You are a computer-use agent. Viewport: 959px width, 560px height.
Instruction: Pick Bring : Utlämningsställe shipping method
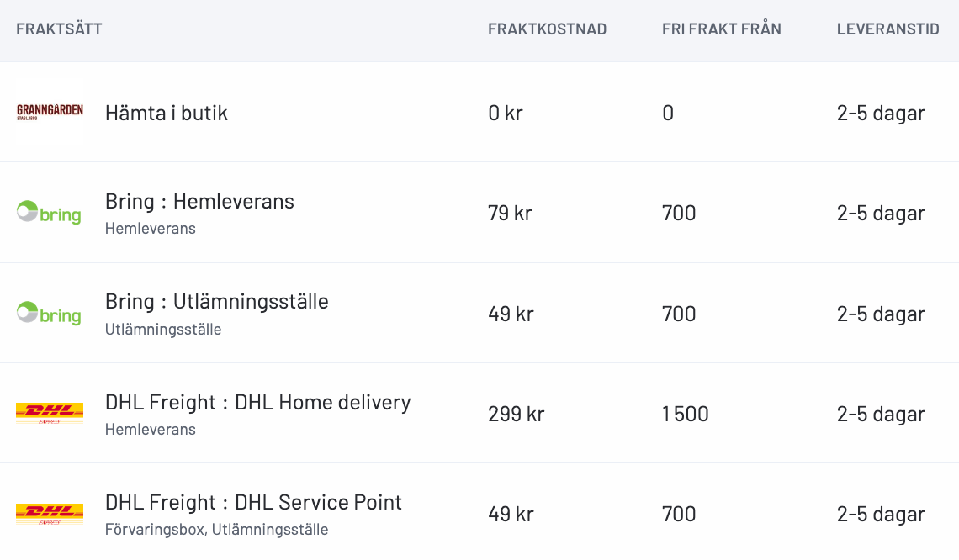(216, 302)
